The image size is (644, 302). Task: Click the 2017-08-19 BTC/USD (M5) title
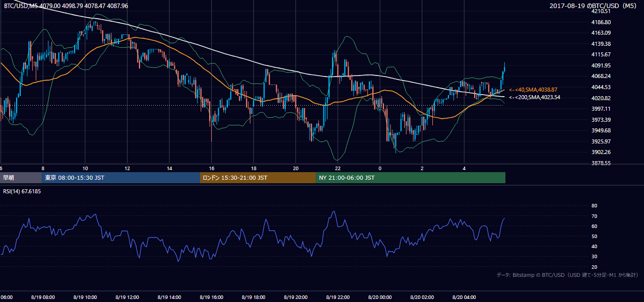point(594,6)
